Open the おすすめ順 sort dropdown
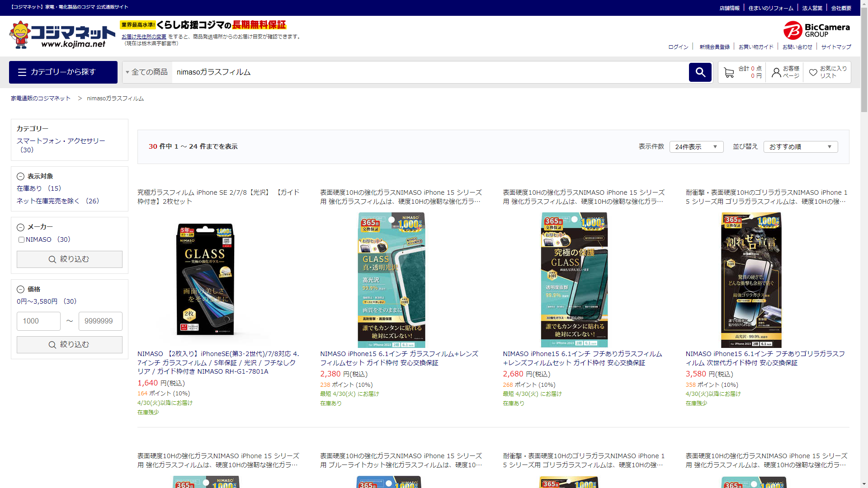The width and height of the screenshot is (868, 488). 800,147
